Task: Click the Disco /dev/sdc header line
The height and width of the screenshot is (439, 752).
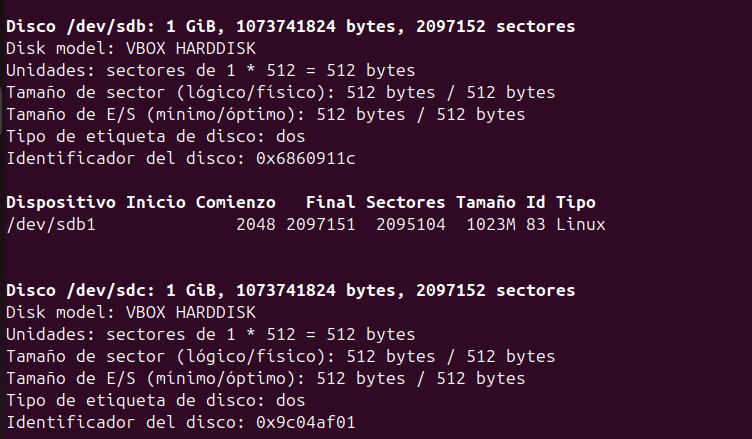Action: click(x=290, y=291)
